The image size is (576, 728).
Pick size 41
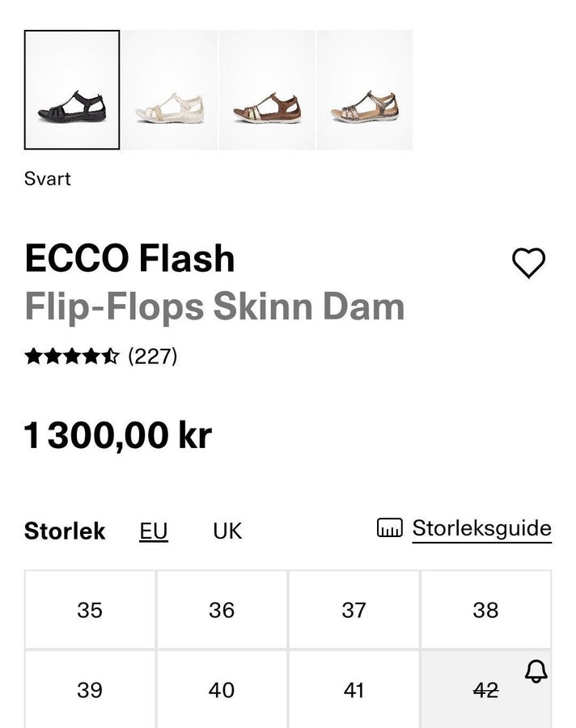click(354, 689)
